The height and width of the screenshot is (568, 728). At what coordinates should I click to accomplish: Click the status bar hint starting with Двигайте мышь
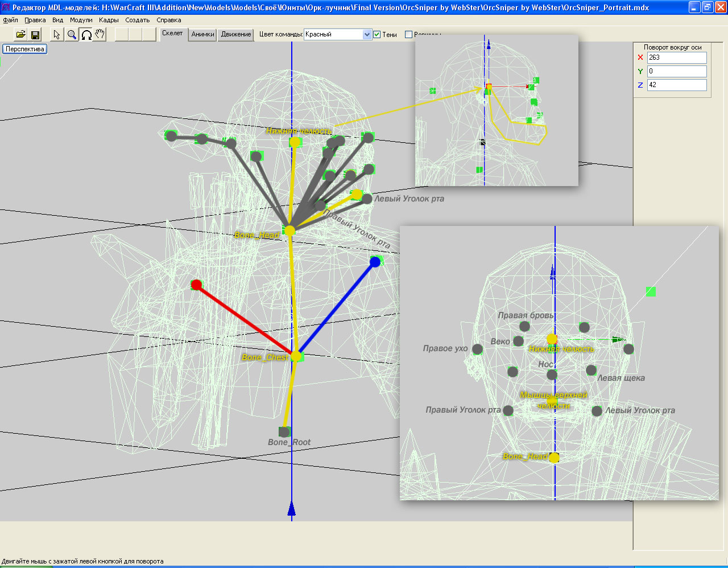click(82, 561)
